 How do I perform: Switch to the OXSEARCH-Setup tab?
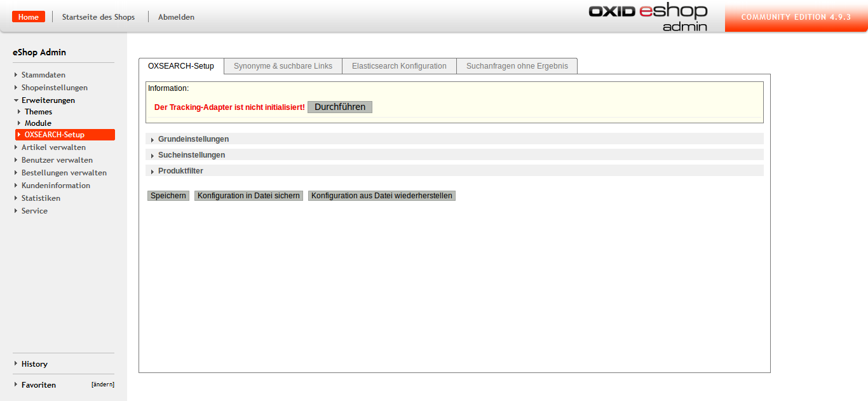click(181, 66)
